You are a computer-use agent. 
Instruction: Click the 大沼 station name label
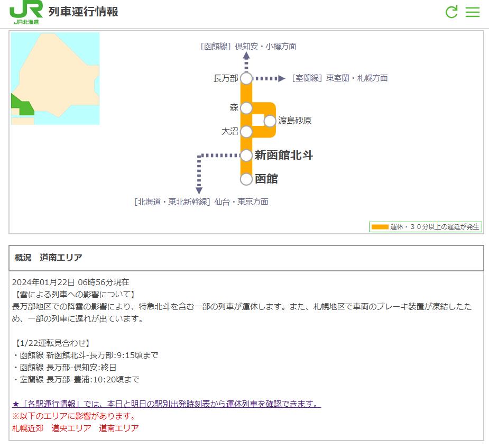(230, 131)
